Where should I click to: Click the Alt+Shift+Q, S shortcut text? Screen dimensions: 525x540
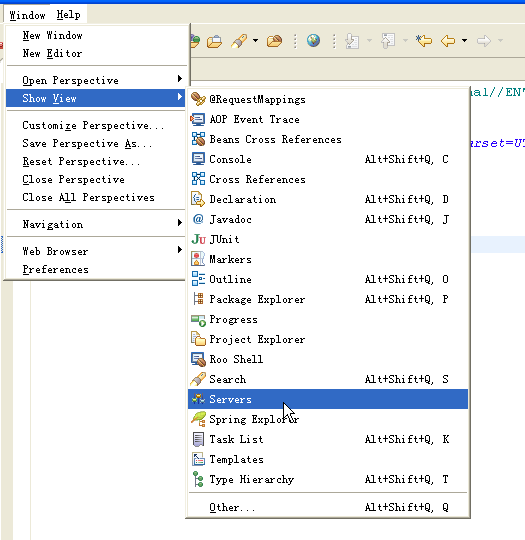point(406,379)
